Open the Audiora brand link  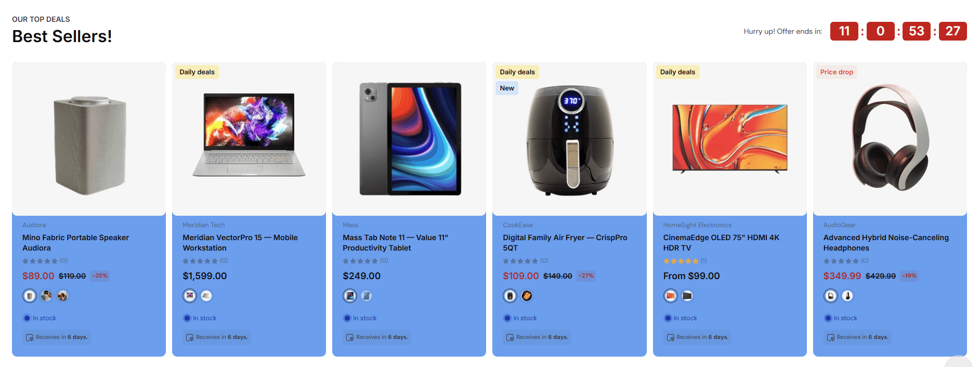click(34, 225)
